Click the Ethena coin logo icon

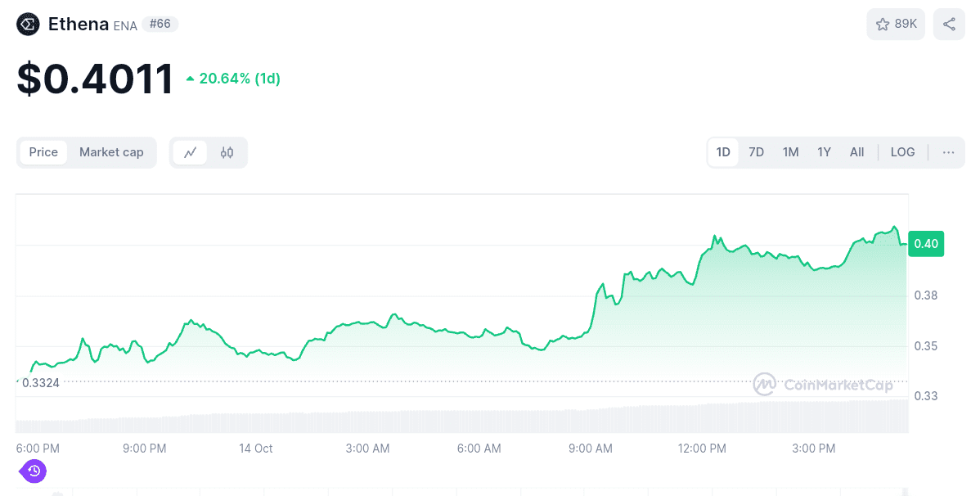[27, 24]
